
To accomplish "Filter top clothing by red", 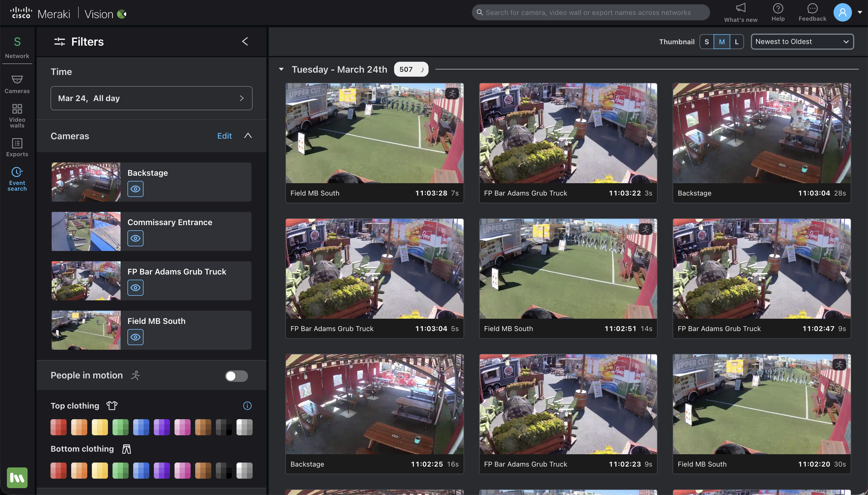I will 59,427.
